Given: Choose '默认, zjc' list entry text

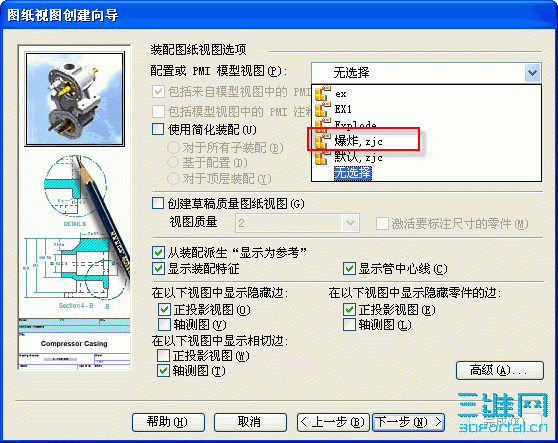Looking at the screenshot, I should 358,157.
